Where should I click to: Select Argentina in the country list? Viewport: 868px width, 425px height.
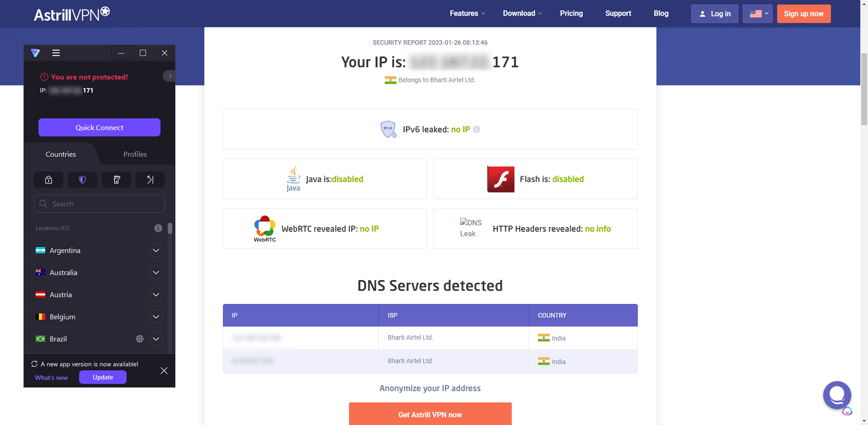[65, 250]
